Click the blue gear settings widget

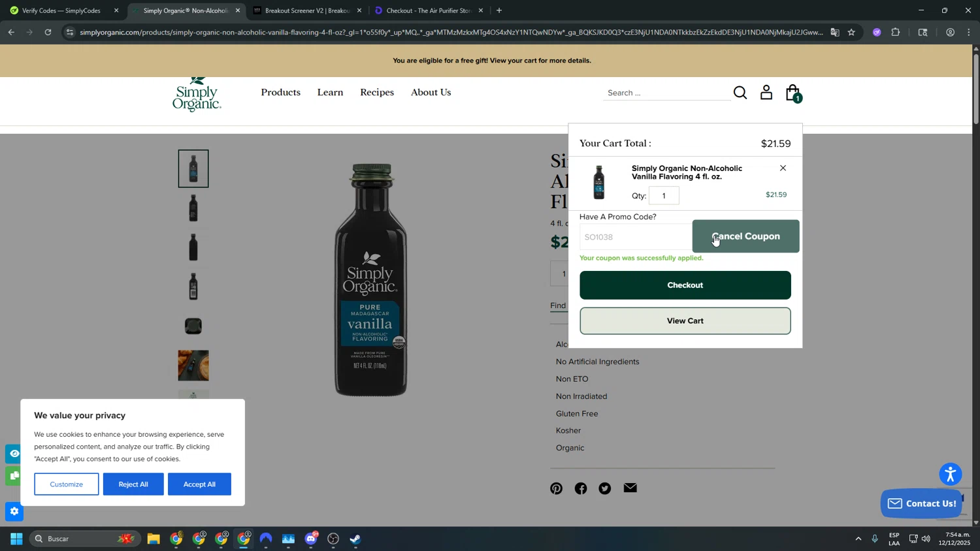14,511
